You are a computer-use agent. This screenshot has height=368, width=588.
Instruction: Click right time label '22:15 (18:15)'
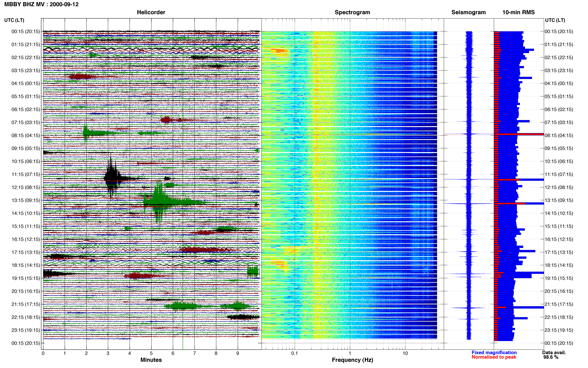pyautogui.click(x=559, y=317)
